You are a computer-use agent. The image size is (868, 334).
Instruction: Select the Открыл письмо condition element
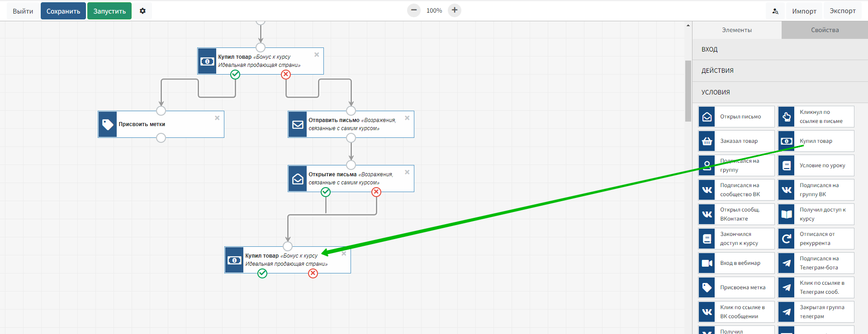(736, 117)
